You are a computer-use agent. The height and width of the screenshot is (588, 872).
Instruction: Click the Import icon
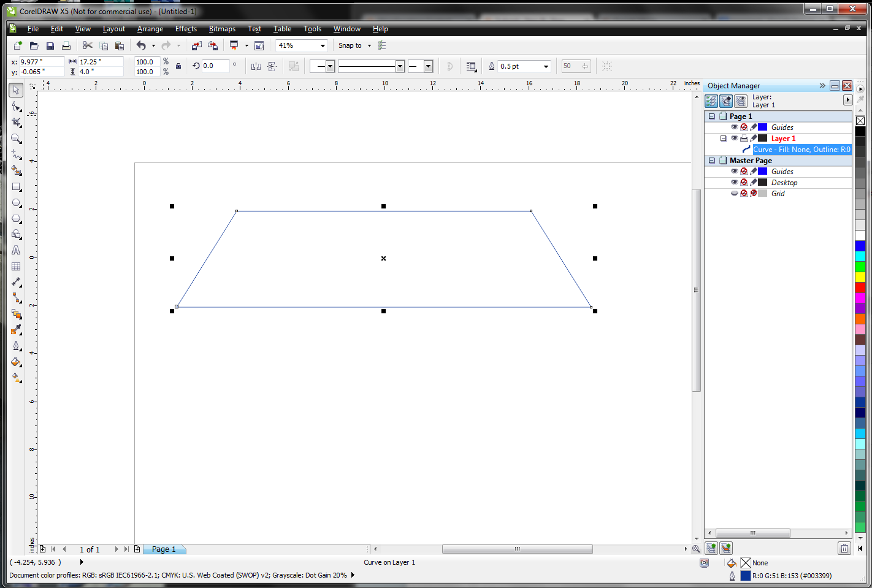click(196, 45)
